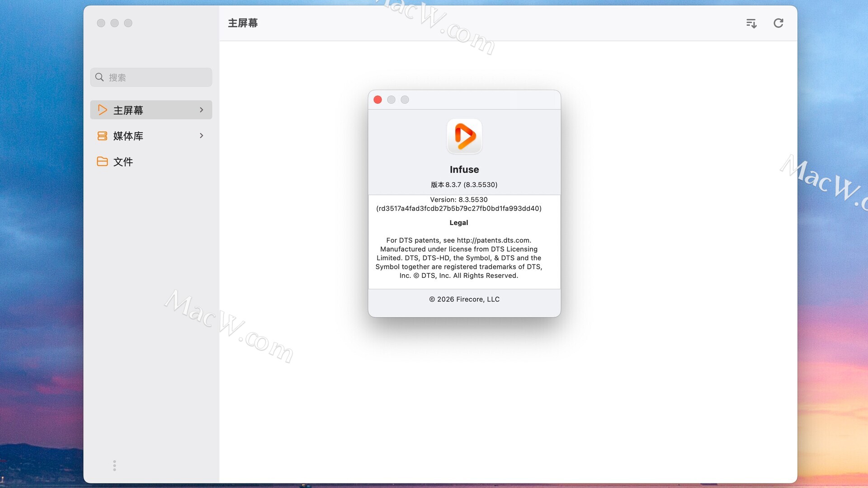This screenshot has height=488, width=868.
Task: Click the 文件 folder icon in sidebar
Action: (x=103, y=161)
